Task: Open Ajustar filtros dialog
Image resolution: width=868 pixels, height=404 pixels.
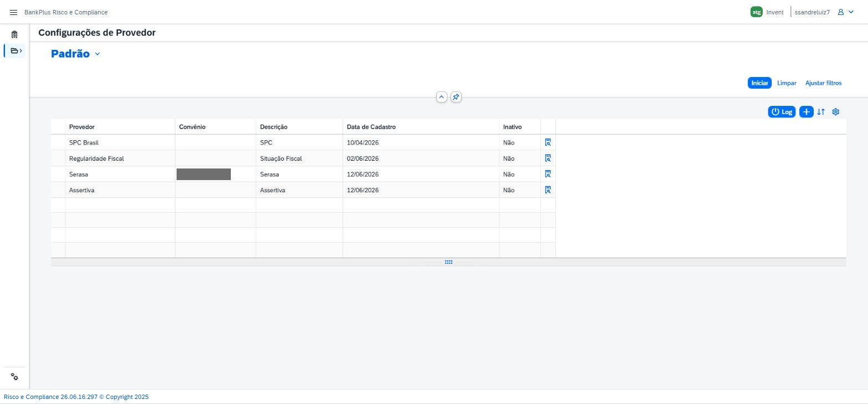Action: pyautogui.click(x=823, y=83)
